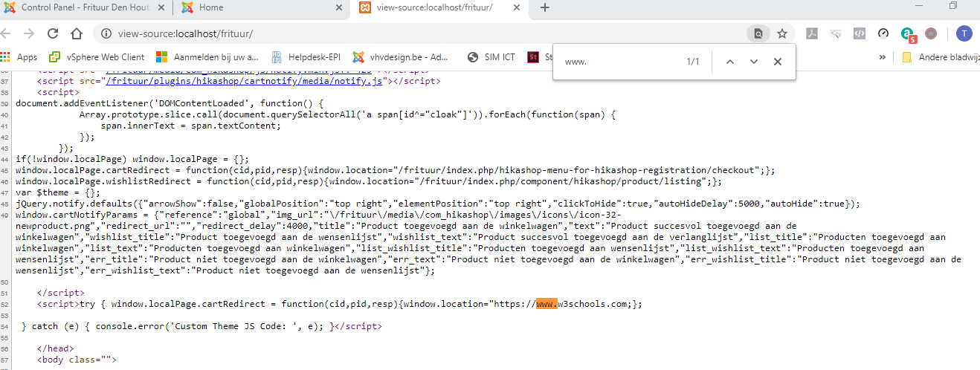Image resolution: width=980 pixels, height=370 pixels.
Task: Close the find bar
Action: point(778,62)
